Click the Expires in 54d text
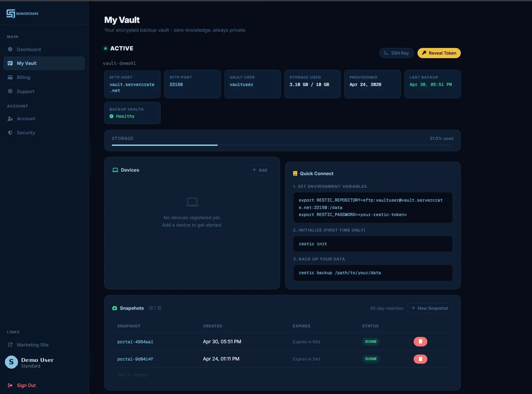This screenshot has width=532, height=394. pyautogui.click(x=307, y=359)
